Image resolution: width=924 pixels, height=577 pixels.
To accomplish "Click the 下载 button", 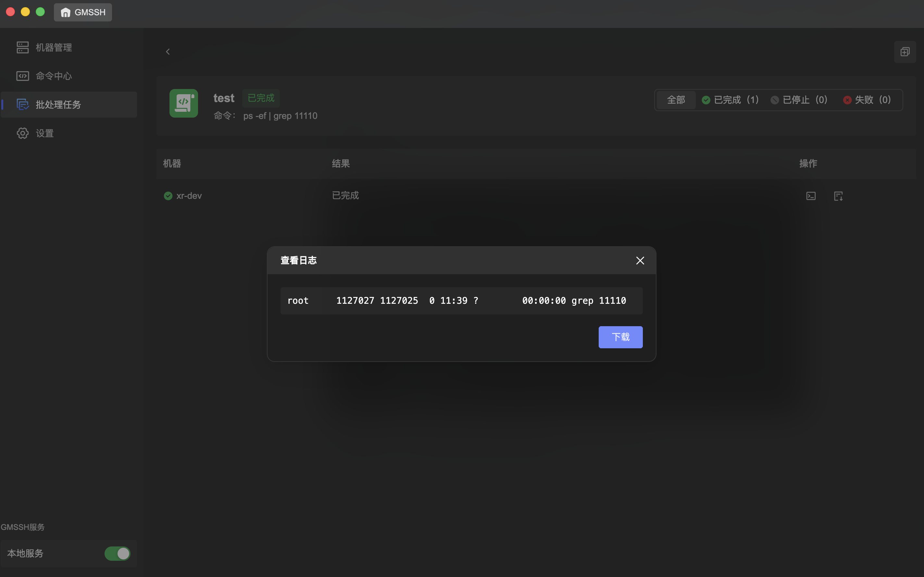I will 620,337.
